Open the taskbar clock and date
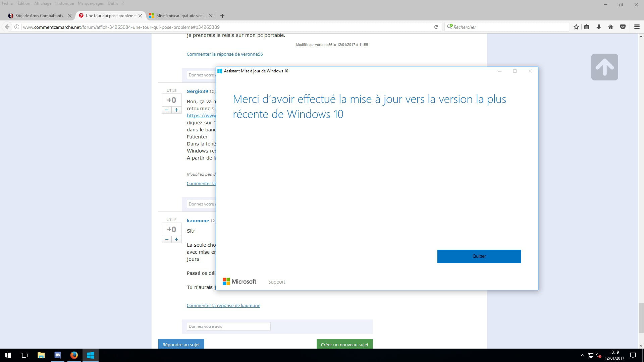The width and height of the screenshot is (644, 362). (614, 355)
